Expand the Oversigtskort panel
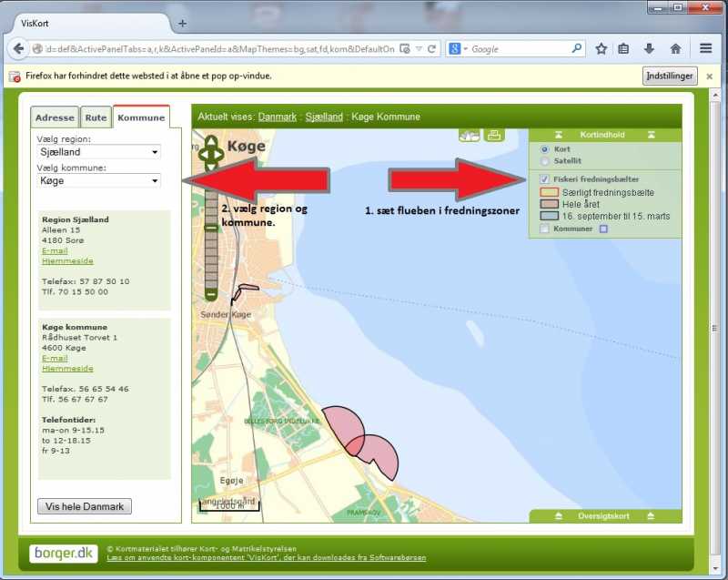This screenshot has width=728, height=580. pyautogui.click(x=604, y=516)
